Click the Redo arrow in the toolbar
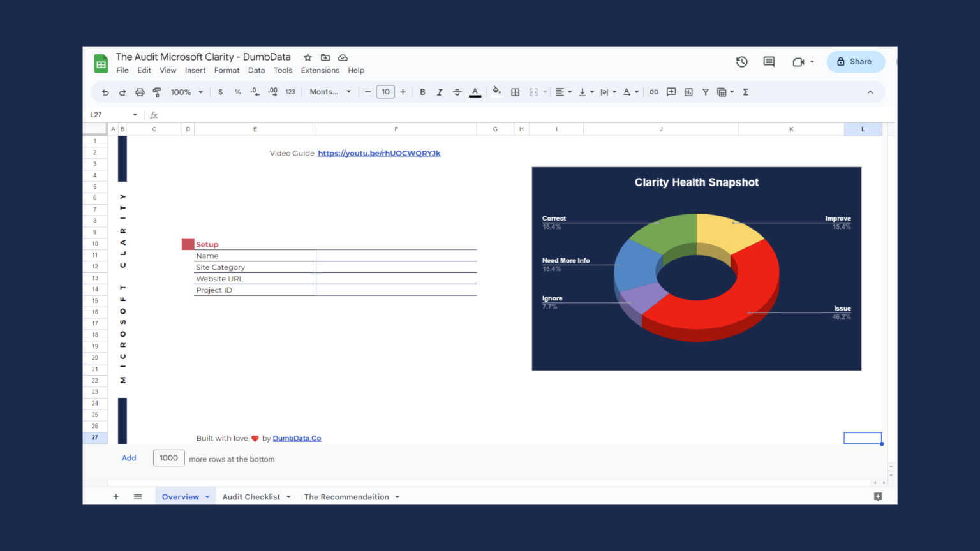Screen dimensions: 980x551 [122, 92]
